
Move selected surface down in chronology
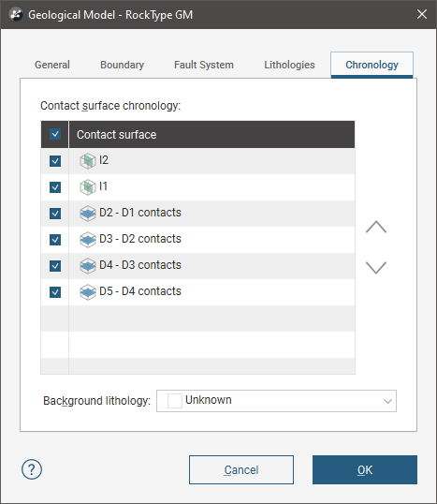pyautogui.click(x=376, y=267)
